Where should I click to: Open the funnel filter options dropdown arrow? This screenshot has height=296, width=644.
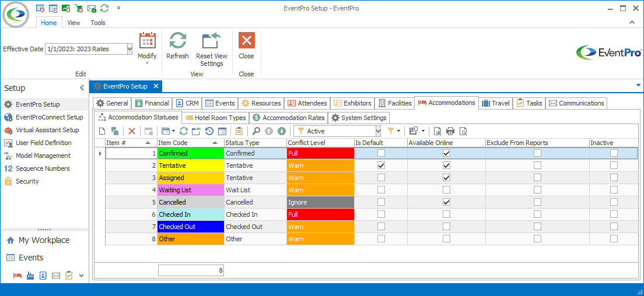point(398,131)
